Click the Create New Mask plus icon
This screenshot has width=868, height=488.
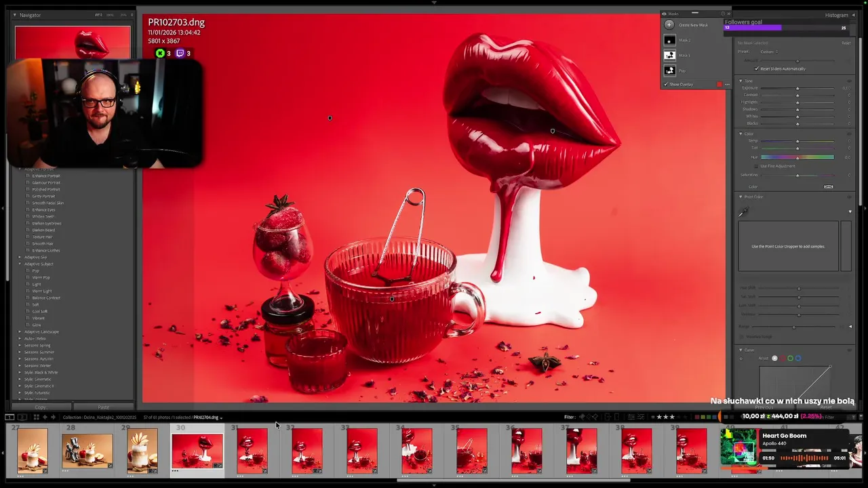(669, 25)
